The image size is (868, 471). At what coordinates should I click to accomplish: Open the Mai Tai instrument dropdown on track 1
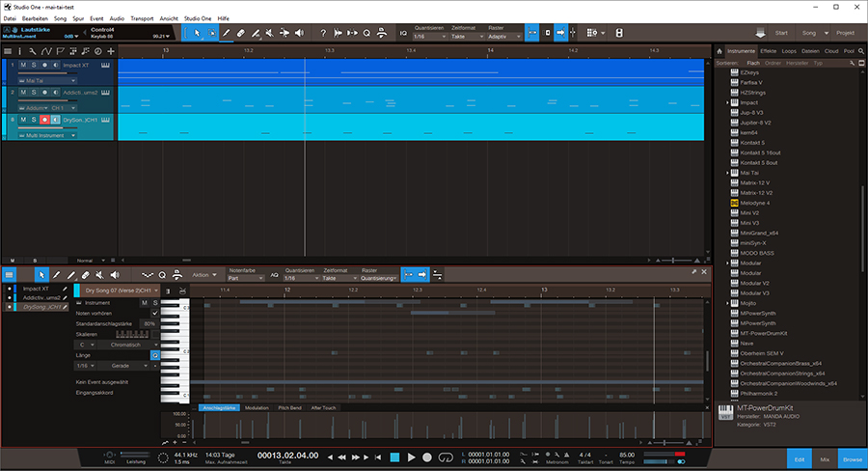47,81
